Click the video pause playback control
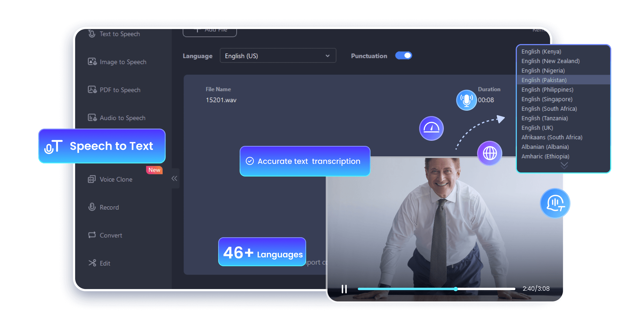 coord(344,289)
